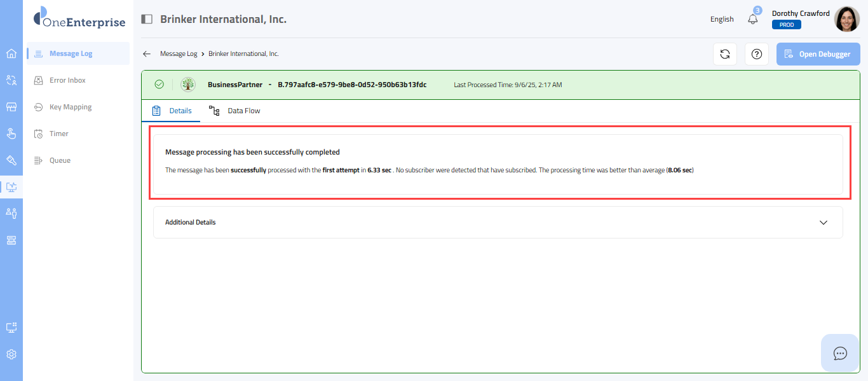This screenshot has width=868, height=381.
Task: Select Queue in the sidebar
Action: pyautogui.click(x=60, y=160)
